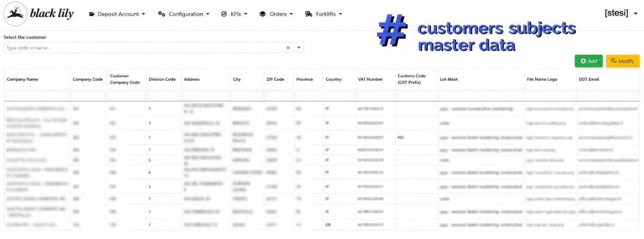Click the Address filter field
Image resolution: width=644 pixels, height=239 pixels.
click(x=206, y=95)
